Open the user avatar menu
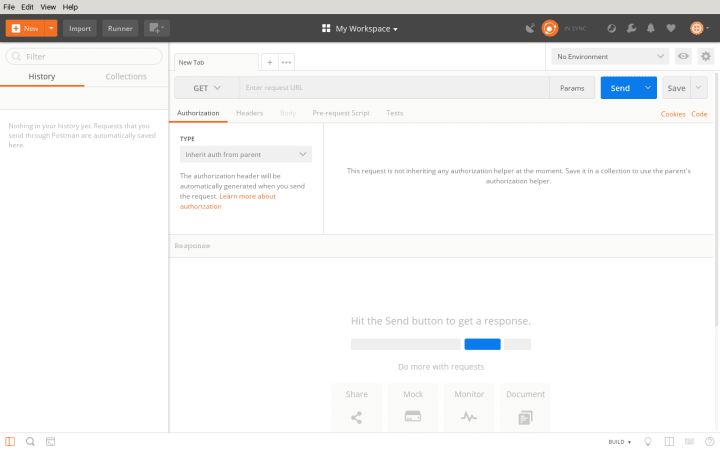The width and height of the screenshot is (720, 450). click(x=699, y=28)
